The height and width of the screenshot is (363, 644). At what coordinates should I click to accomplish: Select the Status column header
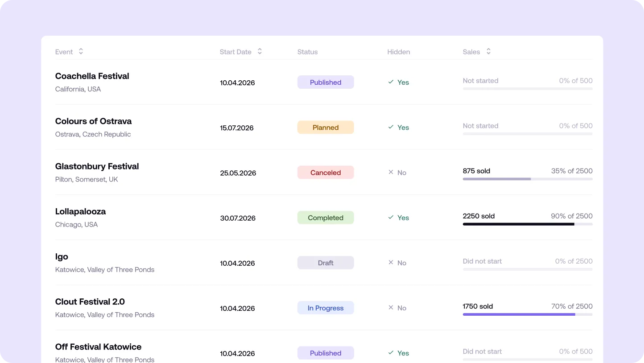click(307, 52)
